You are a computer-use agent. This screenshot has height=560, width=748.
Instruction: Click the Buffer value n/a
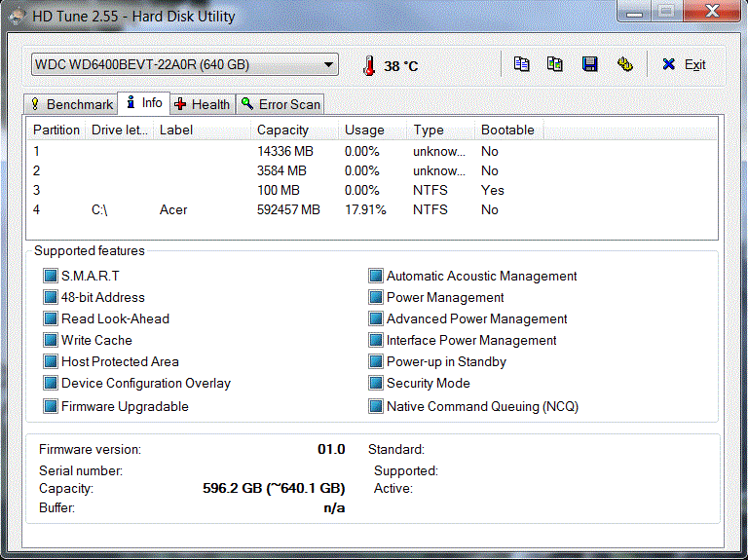coord(334,508)
